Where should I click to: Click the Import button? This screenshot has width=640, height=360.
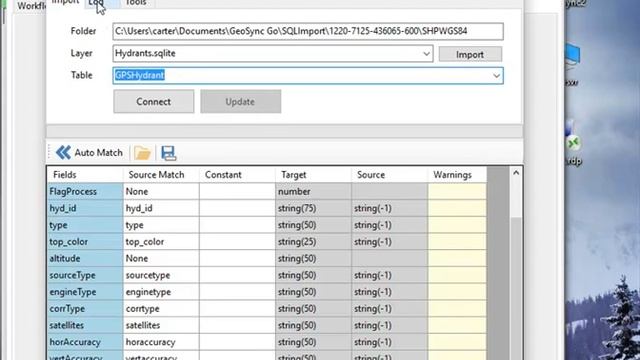point(470,54)
